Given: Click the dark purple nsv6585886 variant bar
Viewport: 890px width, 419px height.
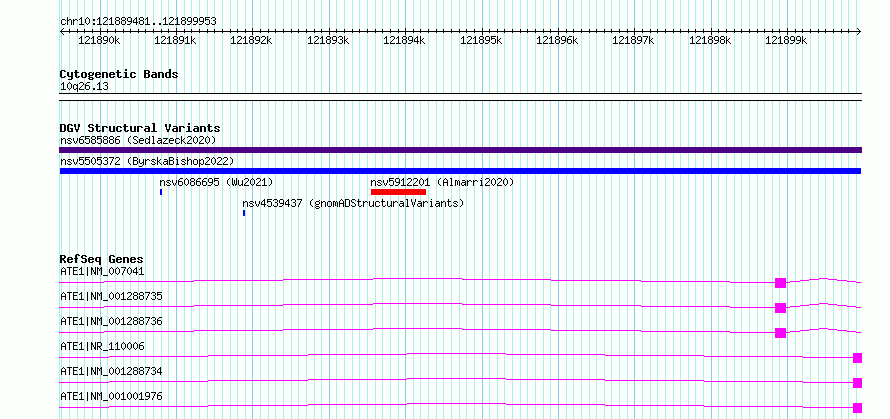Looking at the screenshot, I should [460, 150].
